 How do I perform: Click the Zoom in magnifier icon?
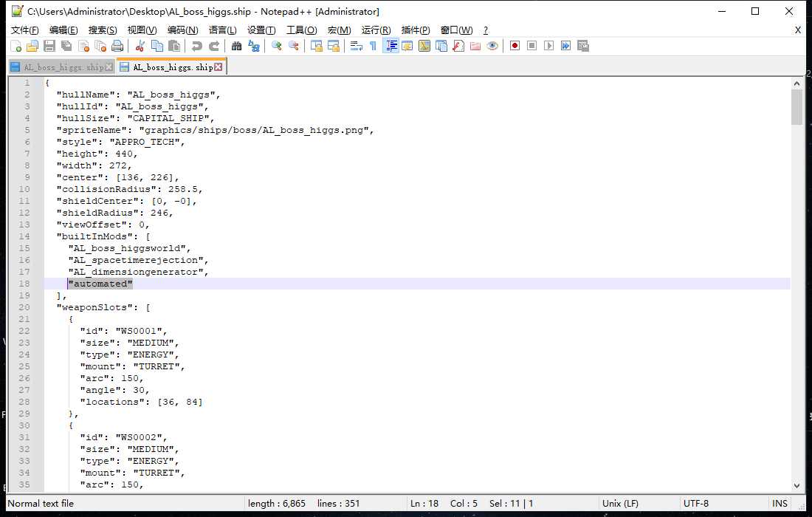pyautogui.click(x=277, y=46)
